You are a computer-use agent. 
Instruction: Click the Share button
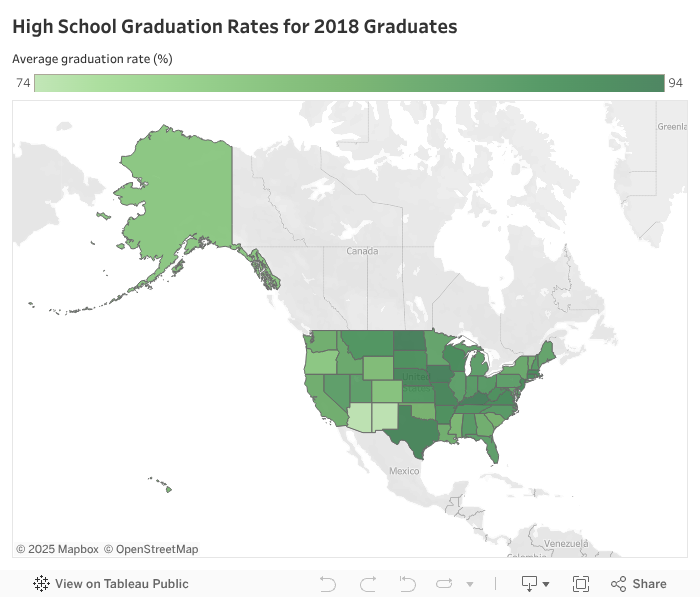tap(639, 584)
